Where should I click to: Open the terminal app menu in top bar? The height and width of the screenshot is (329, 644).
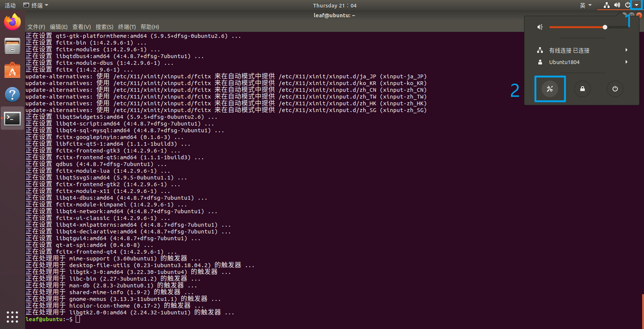36,5
